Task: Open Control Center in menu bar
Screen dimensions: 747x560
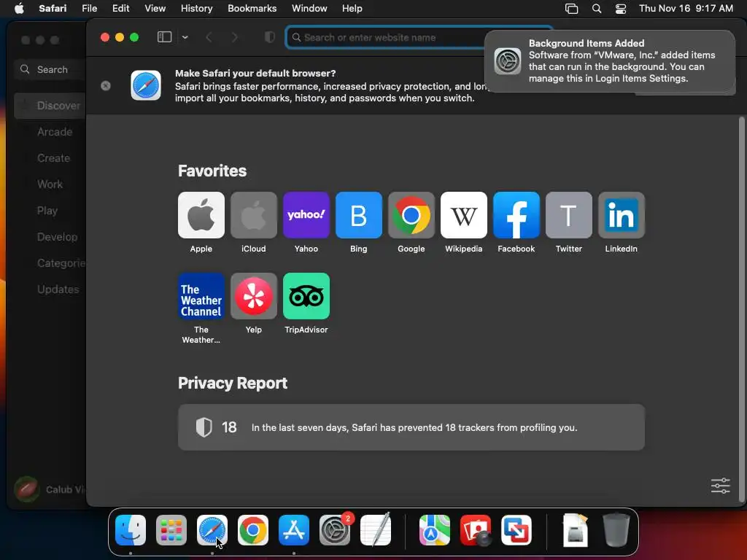Action: pos(621,8)
